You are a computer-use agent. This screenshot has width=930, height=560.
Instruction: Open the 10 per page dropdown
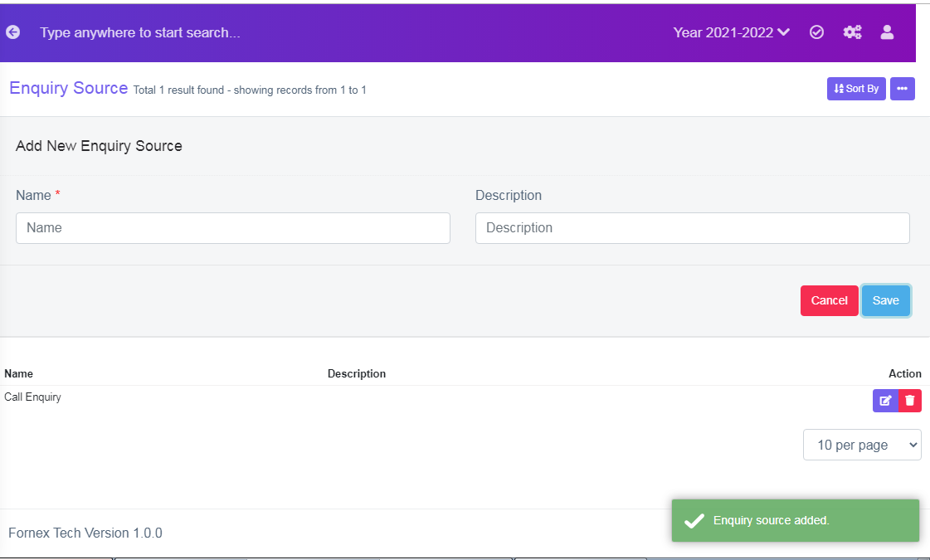[862, 445]
